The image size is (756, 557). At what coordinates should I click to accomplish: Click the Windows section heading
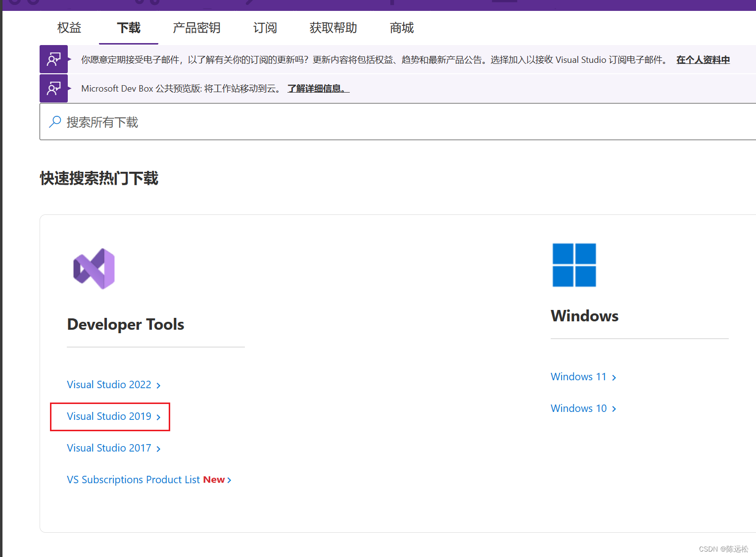pos(584,316)
